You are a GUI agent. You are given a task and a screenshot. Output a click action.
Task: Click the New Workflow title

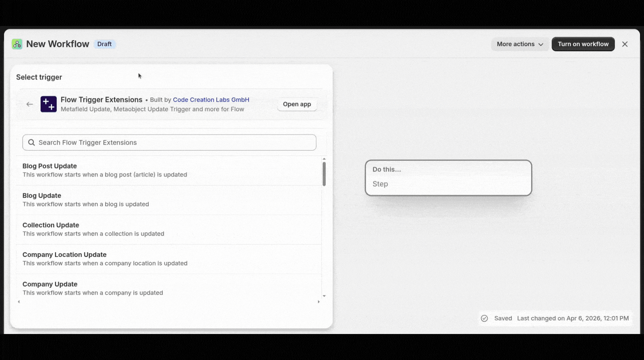click(x=57, y=44)
